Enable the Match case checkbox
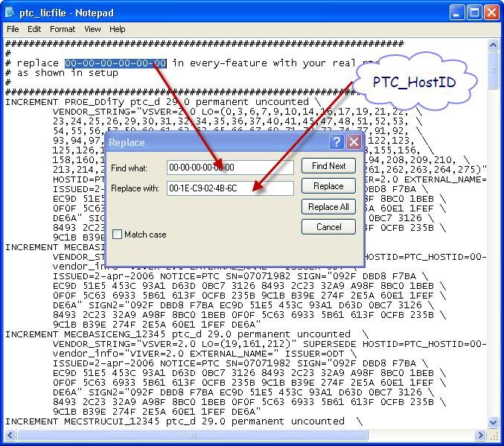Viewport: 504px width, 446px height. pyautogui.click(x=117, y=235)
